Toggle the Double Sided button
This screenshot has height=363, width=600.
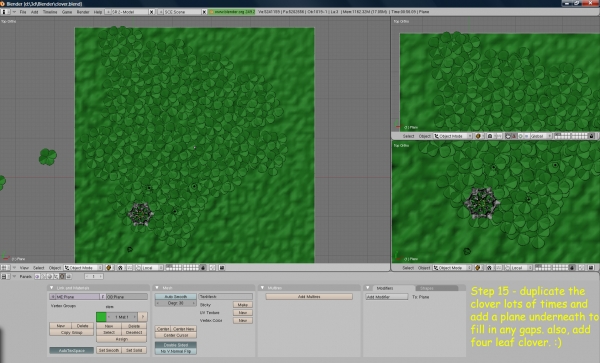[176, 345]
